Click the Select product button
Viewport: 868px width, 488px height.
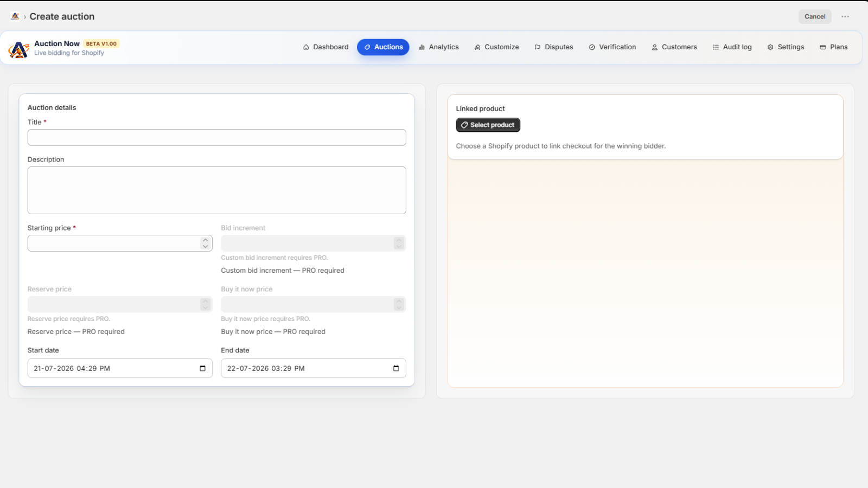click(x=488, y=125)
